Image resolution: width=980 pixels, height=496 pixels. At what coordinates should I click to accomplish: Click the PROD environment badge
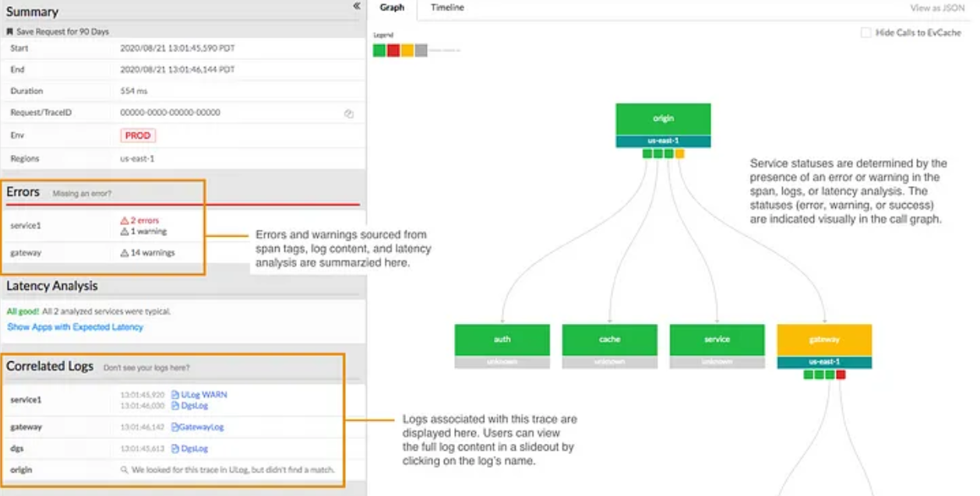(x=138, y=135)
